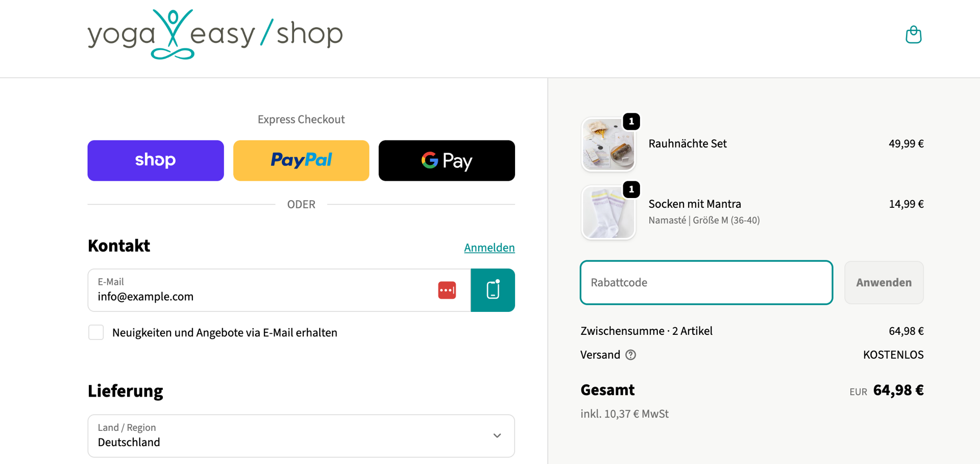Click the quantity badge on Rauhnächte Set

[631, 121]
